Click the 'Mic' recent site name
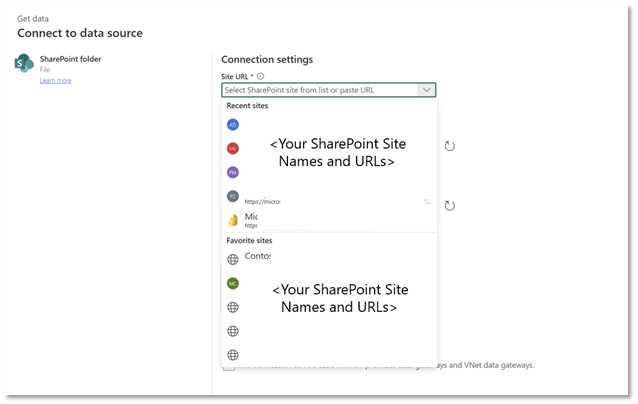 point(251,216)
